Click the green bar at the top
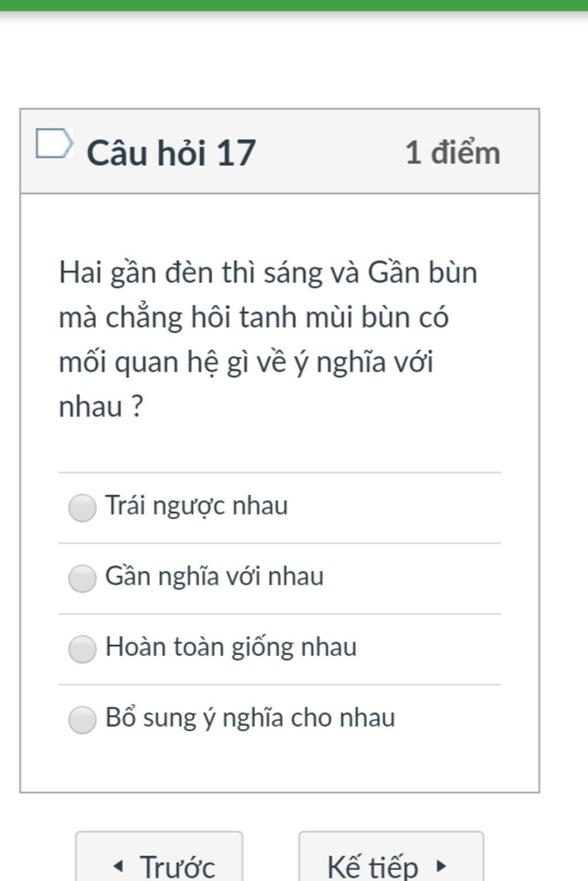Screen dimensions: 588x881 tap(294, 5)
